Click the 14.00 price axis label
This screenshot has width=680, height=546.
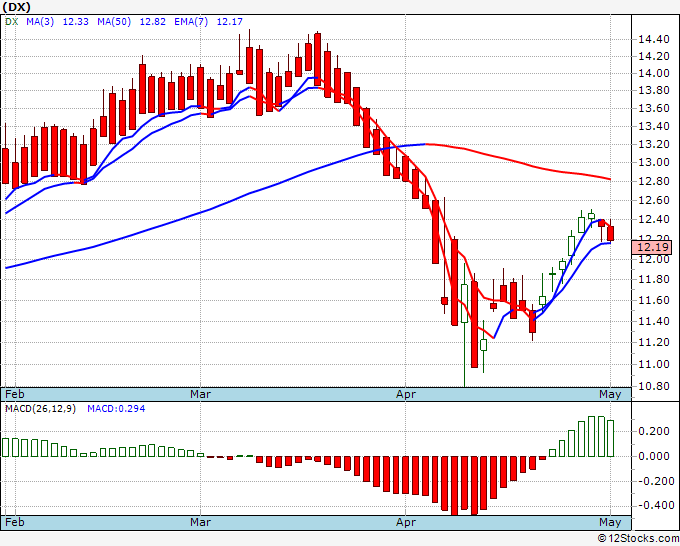click(x=654, y=73)
